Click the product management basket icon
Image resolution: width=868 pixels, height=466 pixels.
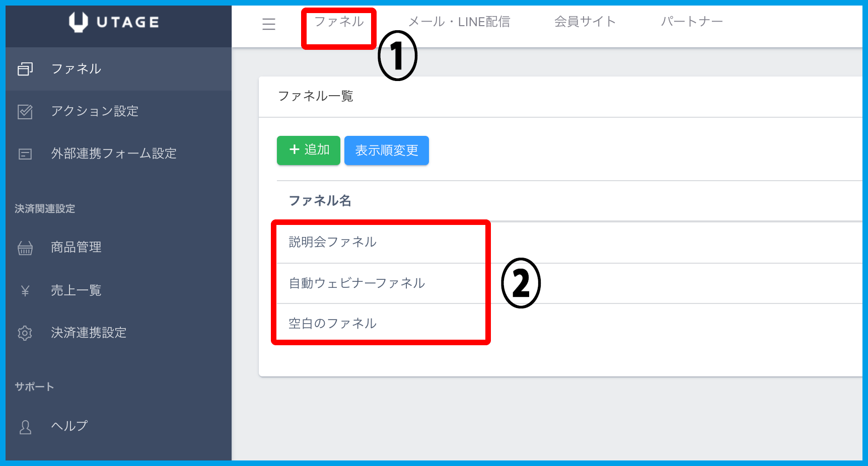pyautogui.click(x=25, y=248)
